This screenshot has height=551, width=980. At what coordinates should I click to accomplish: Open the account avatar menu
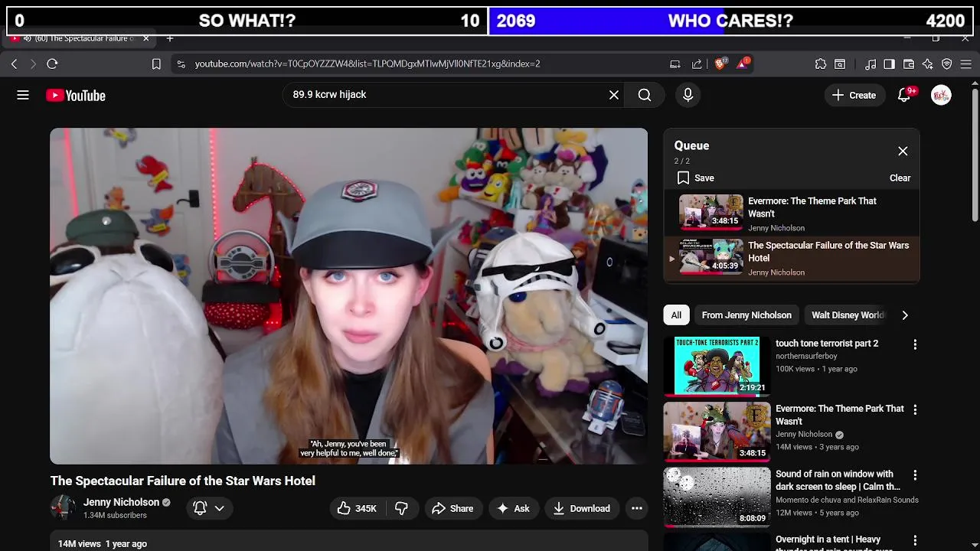tap(941, 95)
